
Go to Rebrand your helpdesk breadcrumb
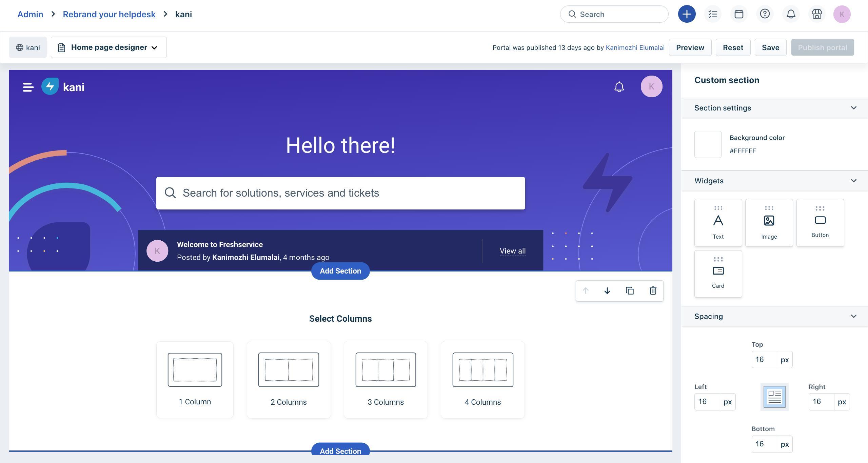109,14
